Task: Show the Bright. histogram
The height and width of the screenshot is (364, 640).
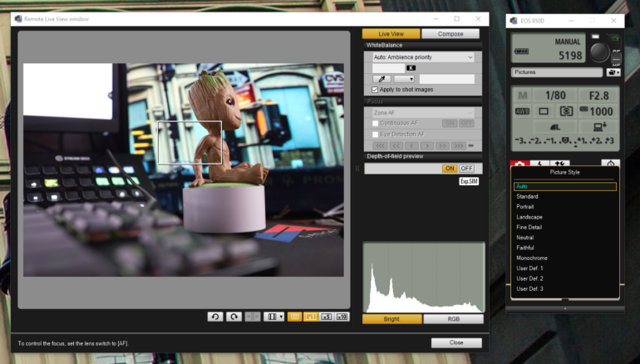Action: click(392, 319)
